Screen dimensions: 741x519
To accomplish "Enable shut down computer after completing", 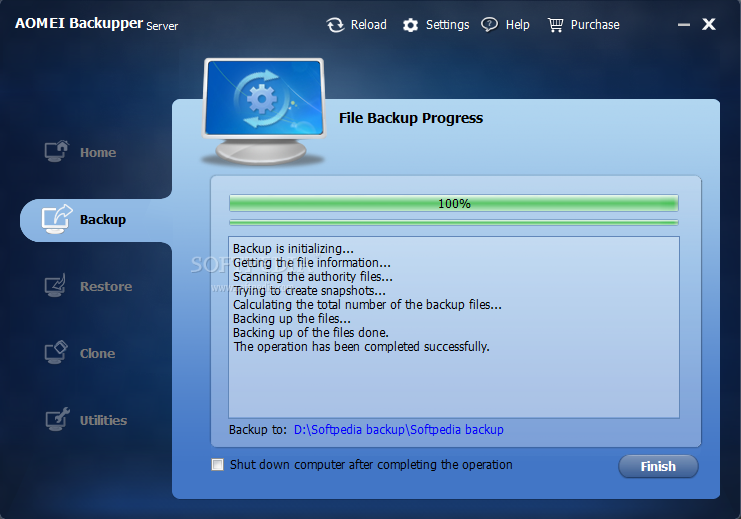I will pyautogui.click(x=217, y=465).
